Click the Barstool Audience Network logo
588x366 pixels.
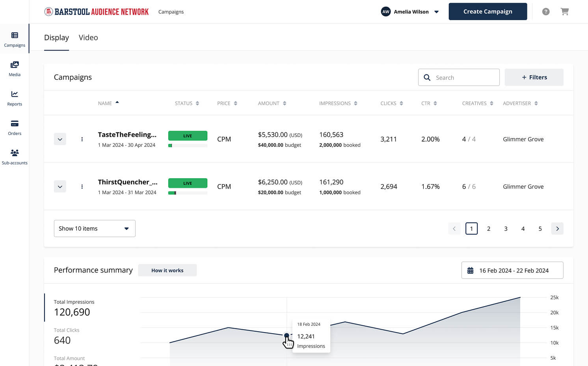click(x=96, y=11)
